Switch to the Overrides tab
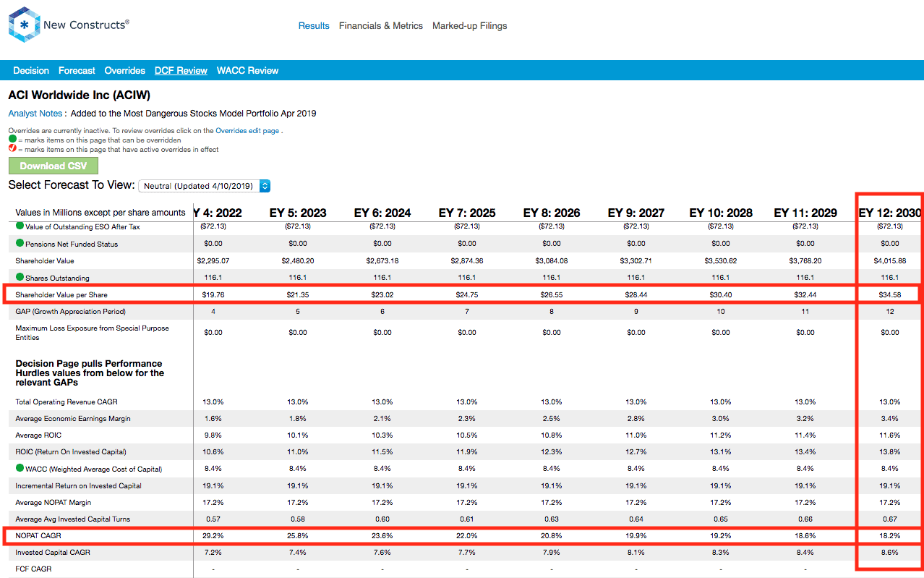 coord(125,70)
